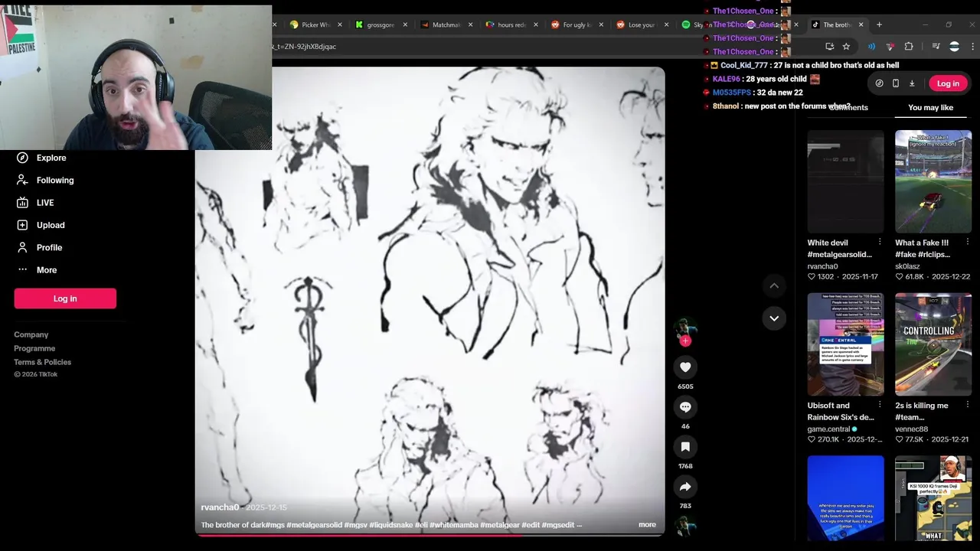Follow creator with the red plus badge
The image size is (980, 551).
[685, 341]
